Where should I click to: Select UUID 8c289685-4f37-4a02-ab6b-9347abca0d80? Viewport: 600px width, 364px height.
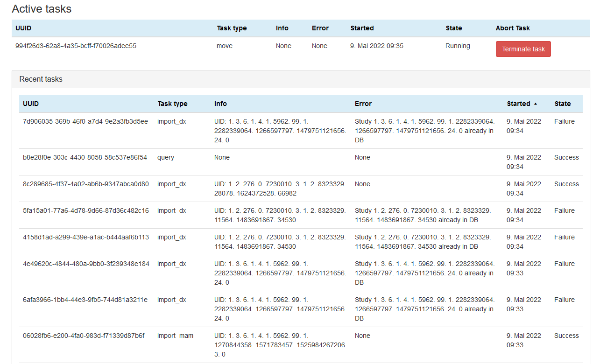click(x=86, y=184)
